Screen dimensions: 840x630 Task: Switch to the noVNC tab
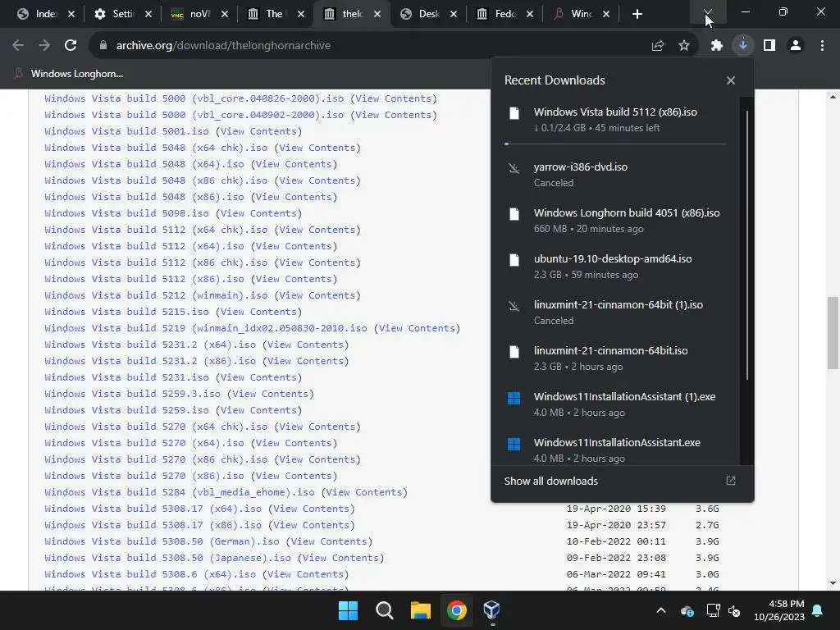(x=191, y=14)
